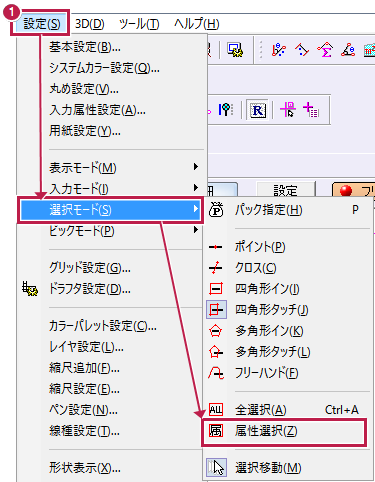Image resolution: width=375 pixels, height=482 pixels.
Task: Expand the 選択モード(S) submenu
Action: [110, 210]
